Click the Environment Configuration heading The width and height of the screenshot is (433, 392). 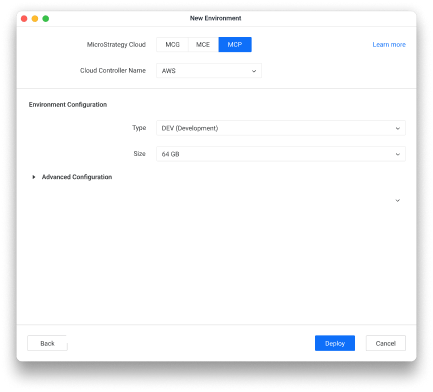pyautogui.click(x=68, y=105)
